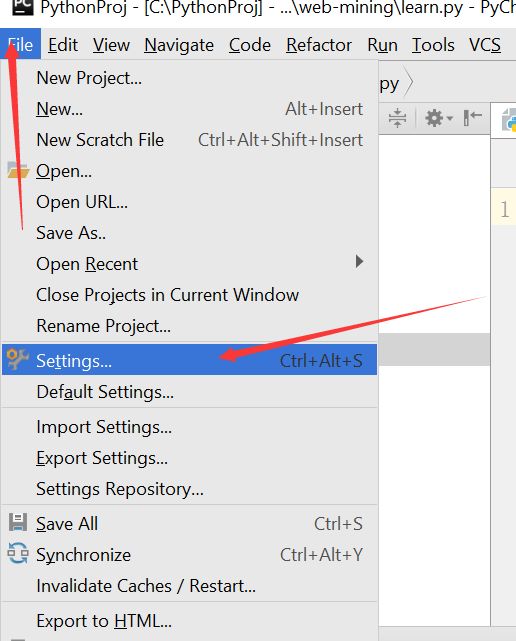Image resolution: width=516 pixels, height=641 pixels.
Task: Select Default Settings... entry
Action: coord(105,392)
